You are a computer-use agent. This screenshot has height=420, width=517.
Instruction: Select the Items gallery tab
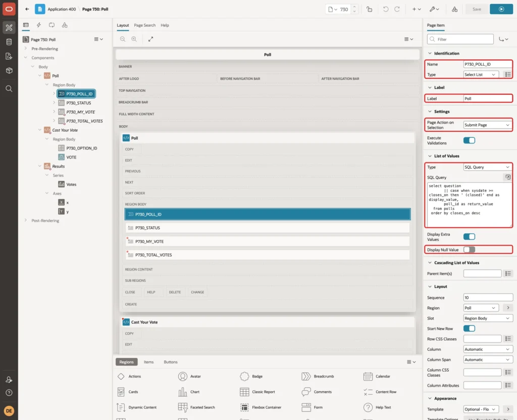tap(149, 362)
